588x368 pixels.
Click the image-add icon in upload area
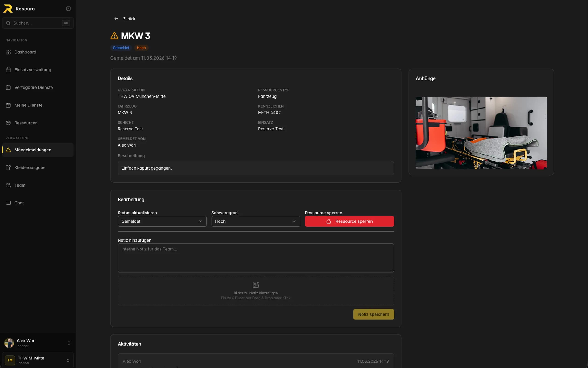[x=256, y=285]
